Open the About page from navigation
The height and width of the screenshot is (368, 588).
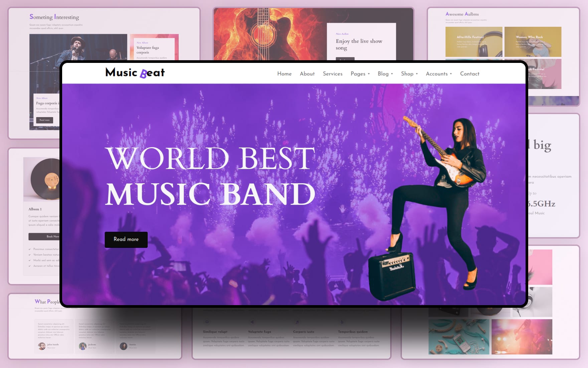click(x=307, y=74)
